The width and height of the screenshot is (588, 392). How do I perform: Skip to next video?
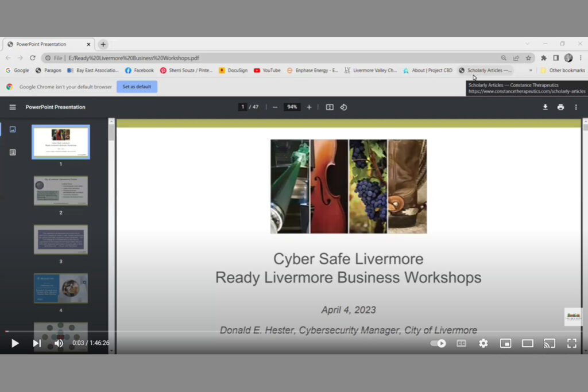(x=37, y=343)
